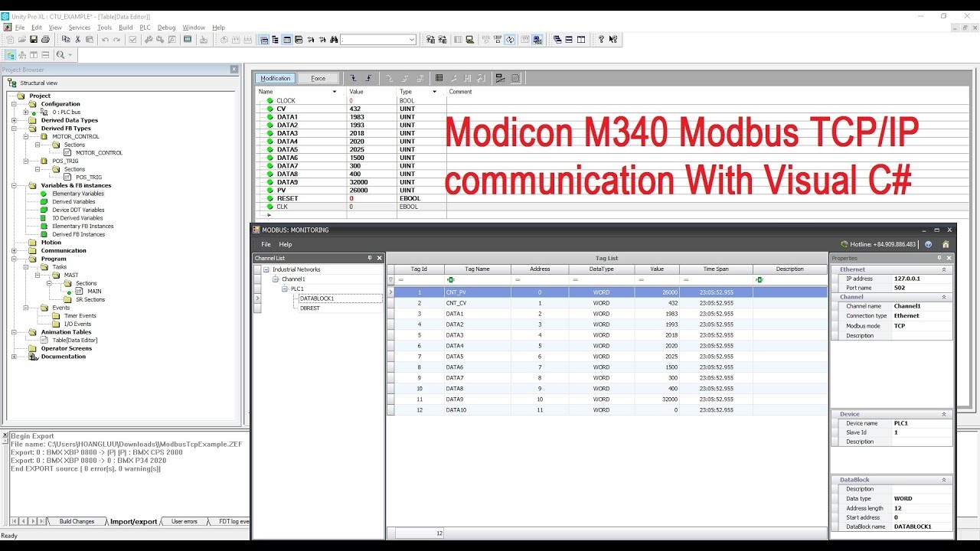The image size is (980, 551).
Task: Switch to the User errors output tab
Action: click(185, 521)
